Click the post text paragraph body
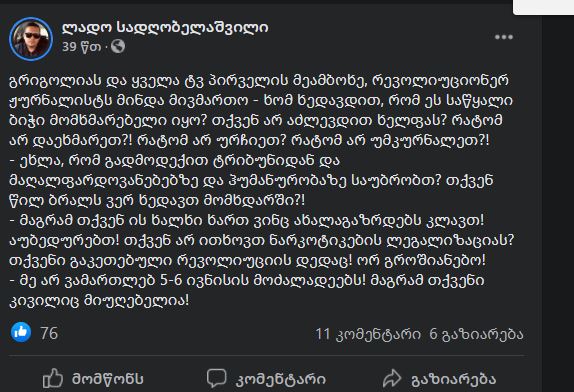Screen dimensions: 574x392 tap(262, 190)
